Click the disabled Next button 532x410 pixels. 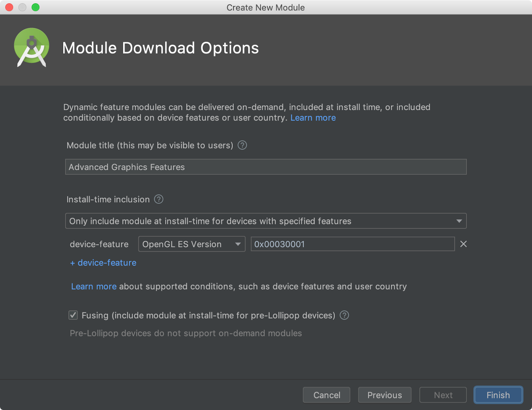pyautogui.click(x=443, y=395)
